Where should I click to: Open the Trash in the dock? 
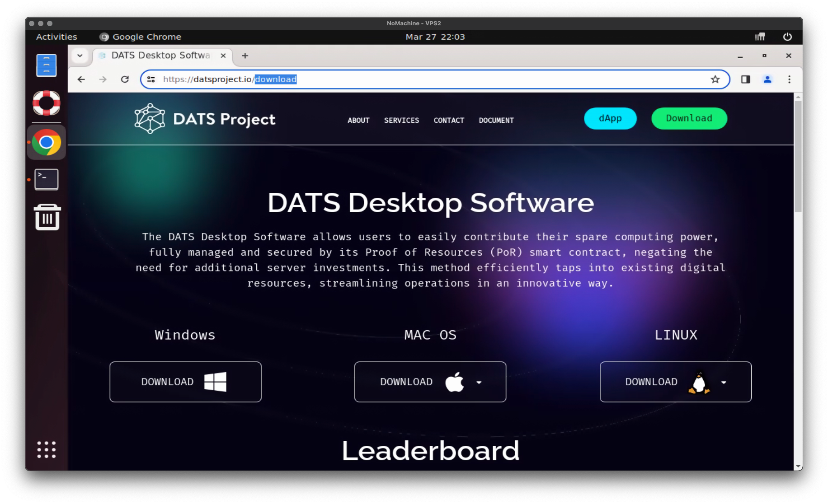(47, 217)
